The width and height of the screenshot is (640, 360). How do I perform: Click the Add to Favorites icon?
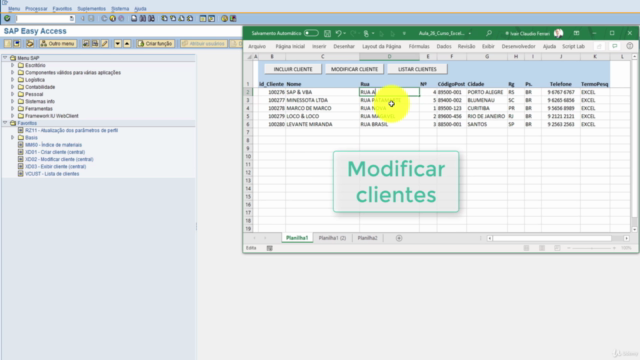coord(86,43)
